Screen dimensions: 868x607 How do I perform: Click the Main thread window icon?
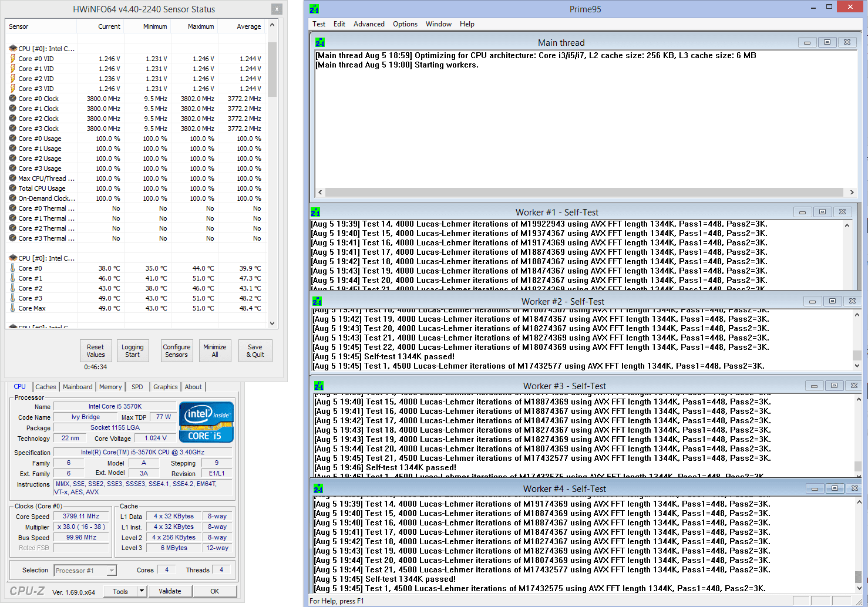(x=320, y=42)
